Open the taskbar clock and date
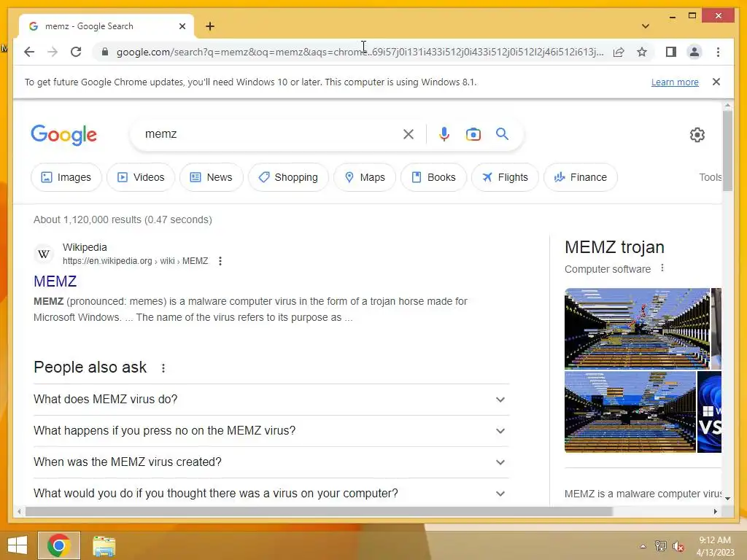747x560 pixels. pyautogui.click(x=715, y=546)
